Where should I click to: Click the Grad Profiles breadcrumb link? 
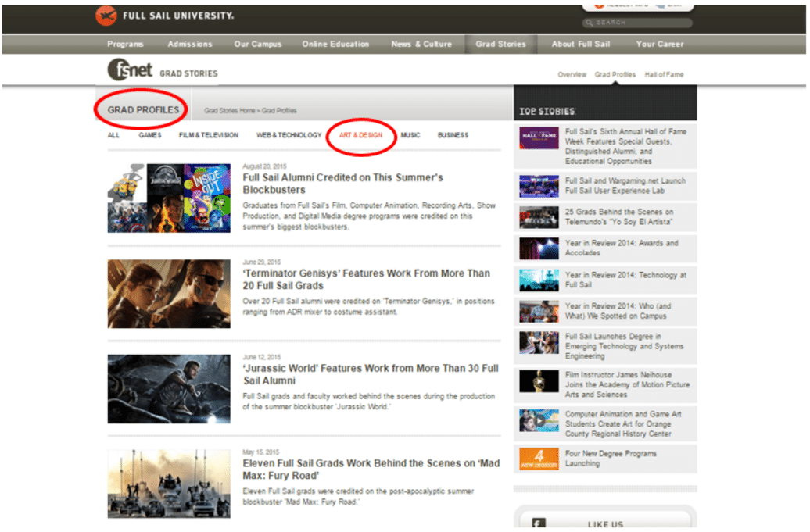coord(279,110)
